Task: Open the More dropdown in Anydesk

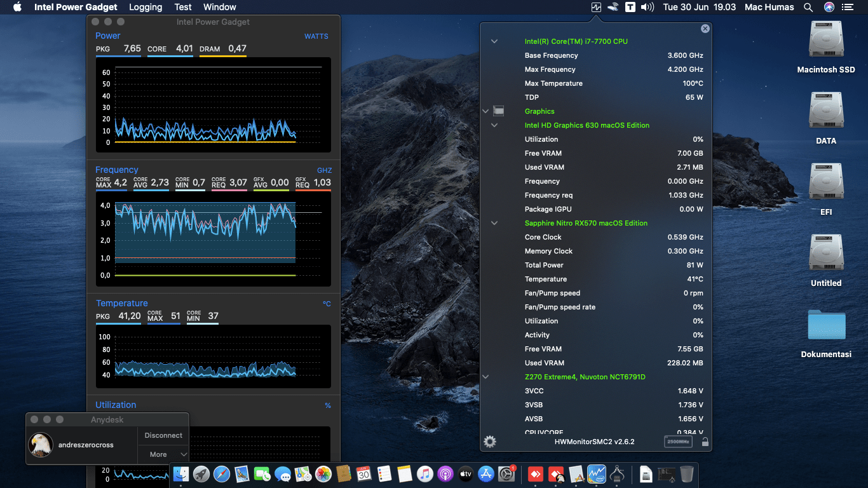Action: (x=163, y=454)
